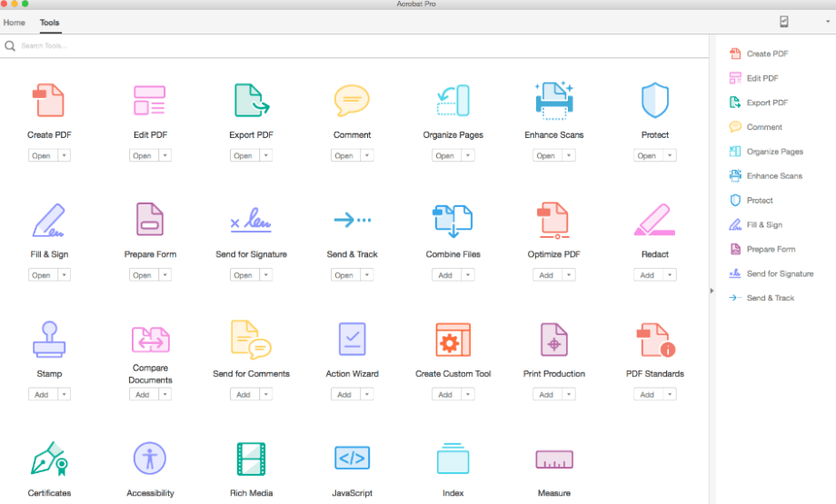Click the Stamp tool icon

[x=49, y=339]
